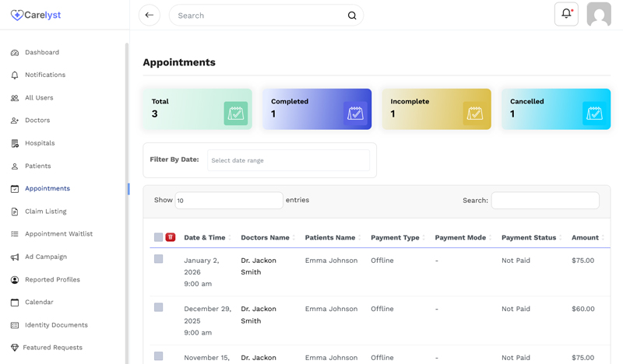The height and width of the screenshot is (364, 623).
Task: Click the sidebar vertical scrollbar
Action: pyautogui.click(x=127, y=202)
